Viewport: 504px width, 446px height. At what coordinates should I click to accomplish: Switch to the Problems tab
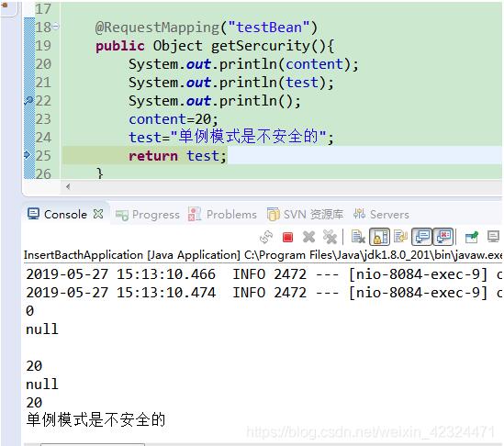222,215
